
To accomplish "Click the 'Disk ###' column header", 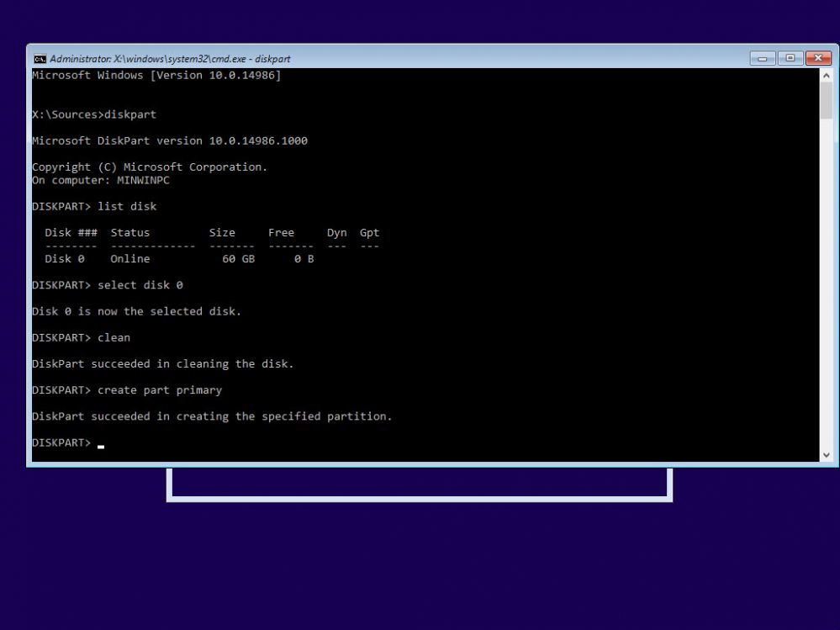I will pos(71,233).
